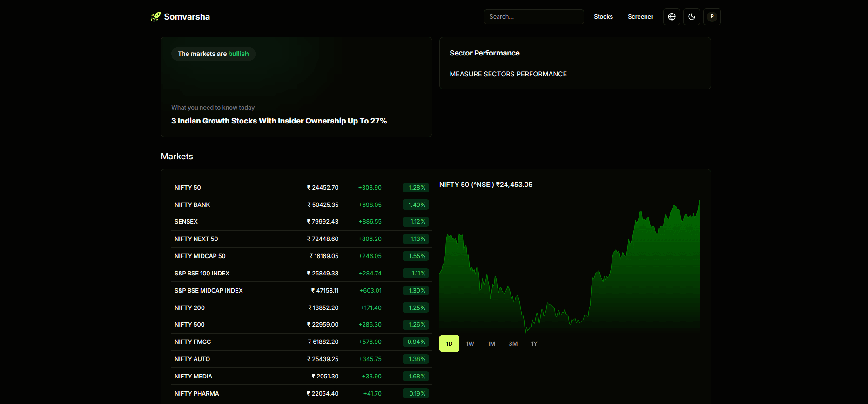
Task: Click the 1.28% change badge
Action: click(416, 188)
